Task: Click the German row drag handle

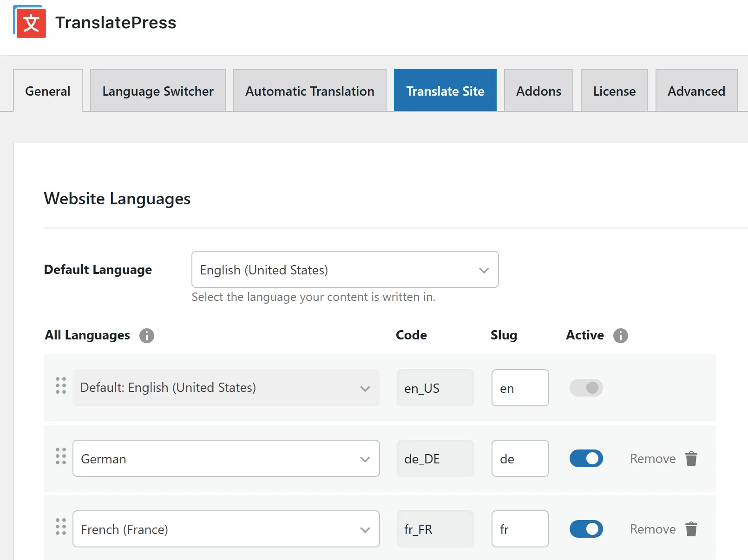Action: coord(61,456)
